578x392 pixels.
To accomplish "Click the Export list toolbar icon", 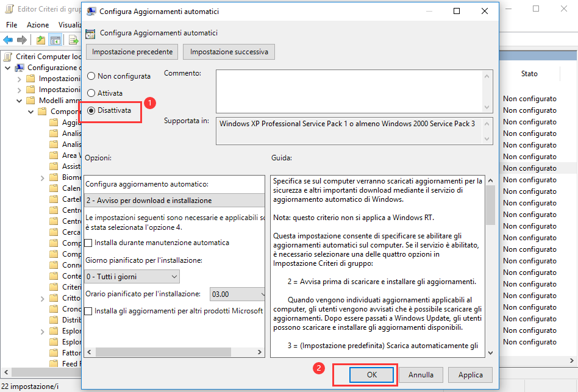I will tap(73, 40).
